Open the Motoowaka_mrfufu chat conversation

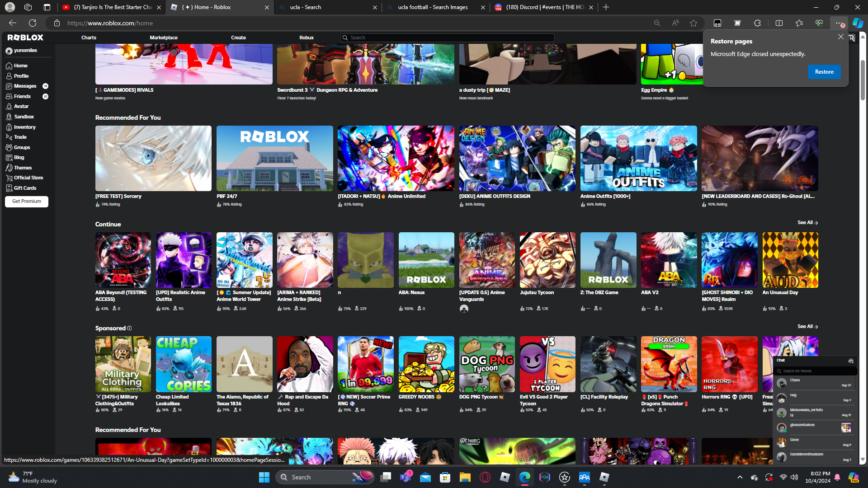[815, 413]
